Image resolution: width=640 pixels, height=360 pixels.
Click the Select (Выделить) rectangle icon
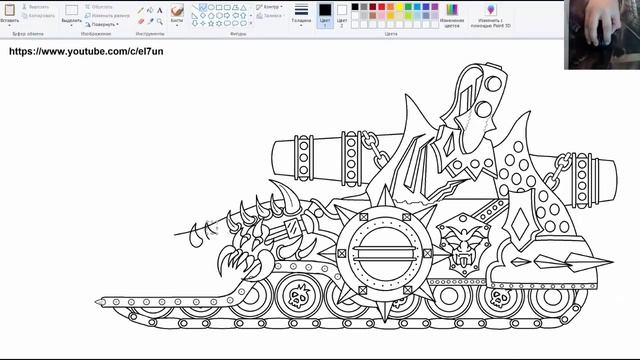point(71,10)
